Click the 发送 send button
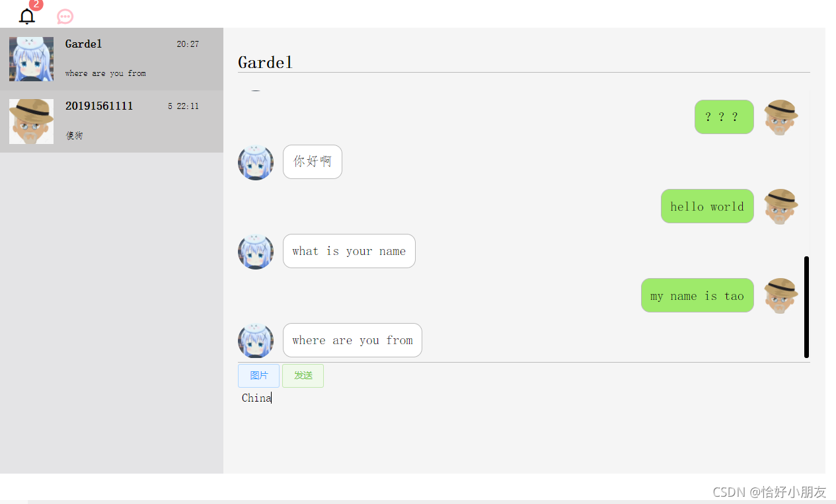Screen dimensions: 836x504 [303, 376]
